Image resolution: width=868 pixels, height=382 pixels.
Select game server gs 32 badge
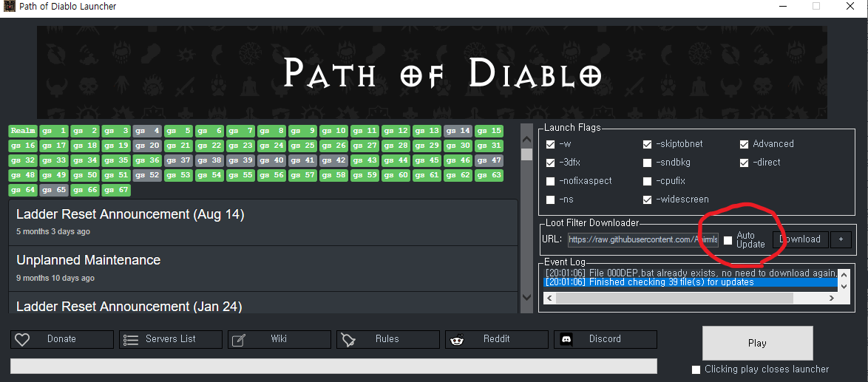[x=23, y=161]
